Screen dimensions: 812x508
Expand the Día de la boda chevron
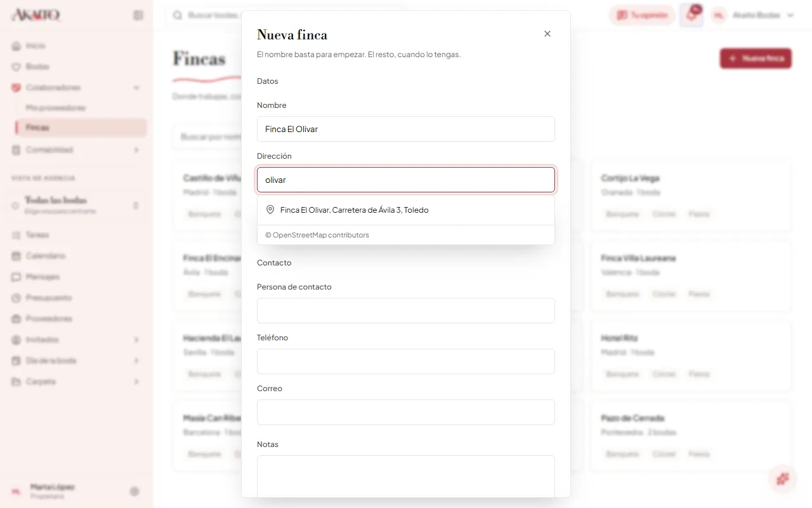(136, 361)
